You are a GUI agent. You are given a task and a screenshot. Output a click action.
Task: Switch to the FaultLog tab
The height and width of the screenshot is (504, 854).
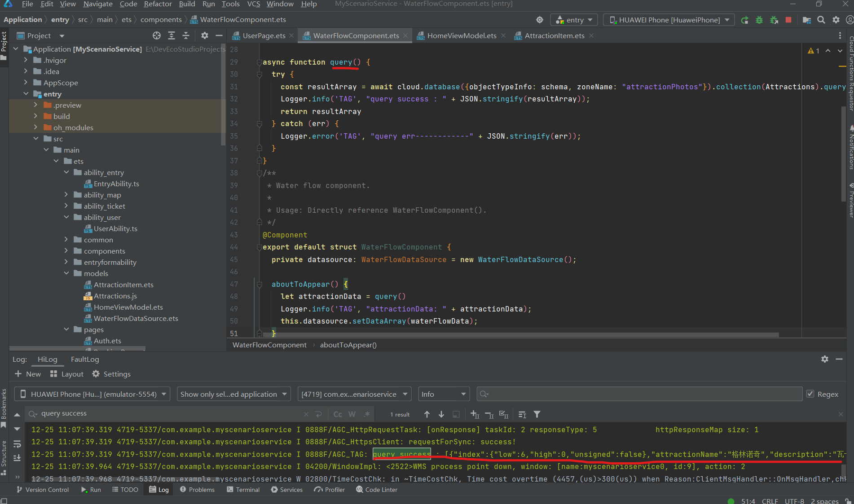(x=85, y=359)
